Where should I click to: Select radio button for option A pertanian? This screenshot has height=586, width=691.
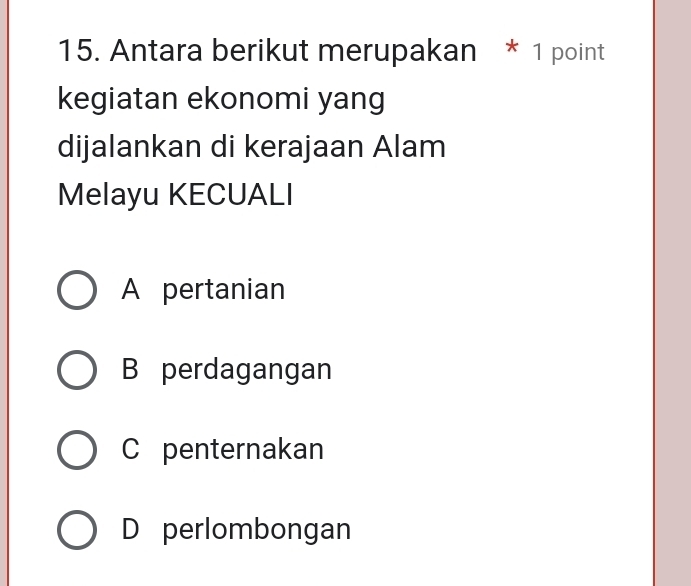78,291
